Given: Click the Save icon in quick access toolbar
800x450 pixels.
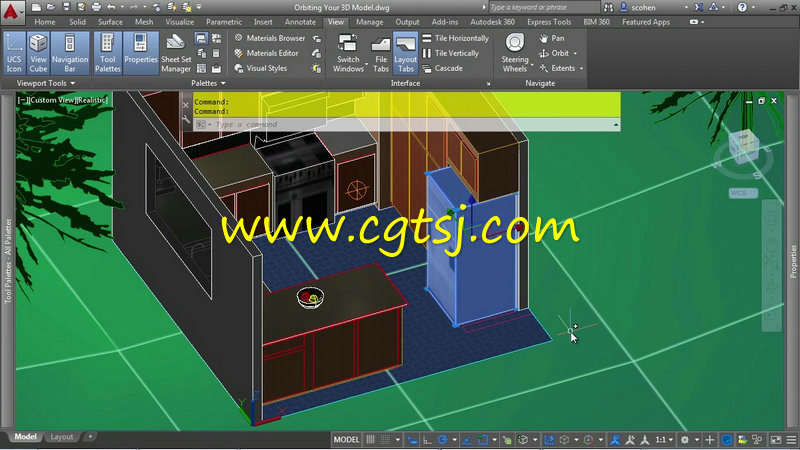Looking at the screenshot, I should coord(66,7).
